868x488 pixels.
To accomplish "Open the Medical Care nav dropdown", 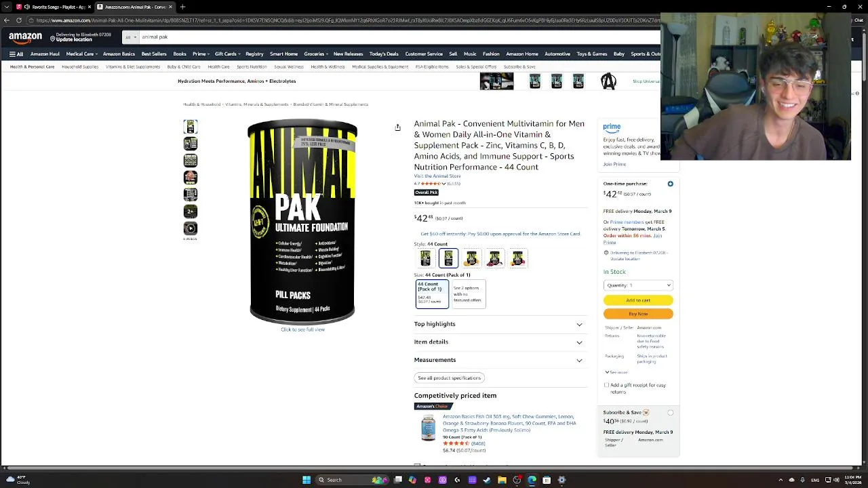I will (x=81, y=54).
